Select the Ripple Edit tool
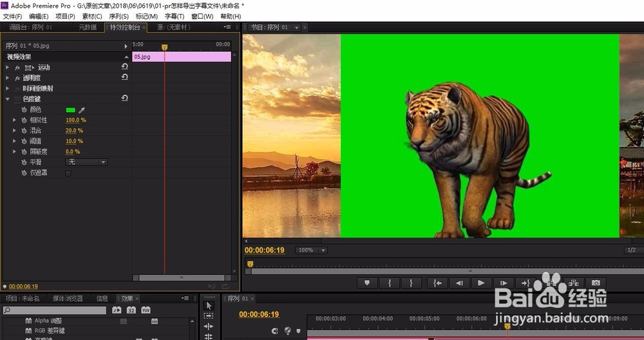The height and width of the screenshot is (340, 644). pyautogui.click(x=209, y=326)
